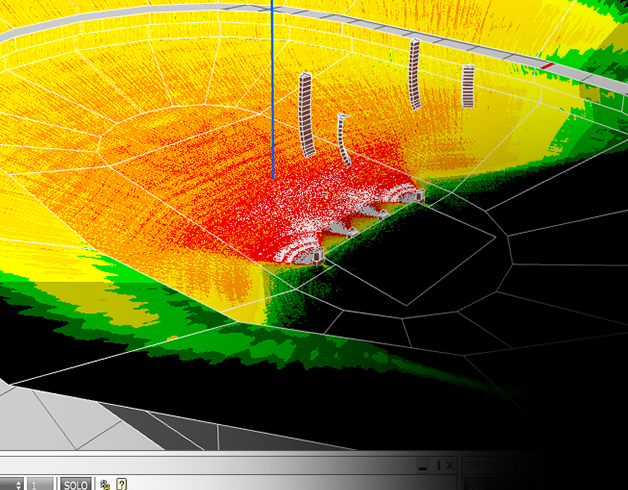
Task: Select the tallest left line array
Action: (x=307, y=114)
